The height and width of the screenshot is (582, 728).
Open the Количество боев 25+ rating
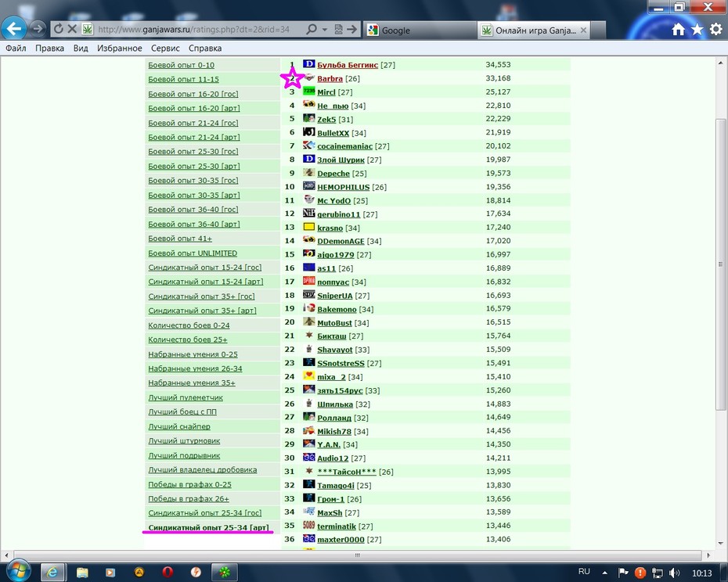point(188,339)
